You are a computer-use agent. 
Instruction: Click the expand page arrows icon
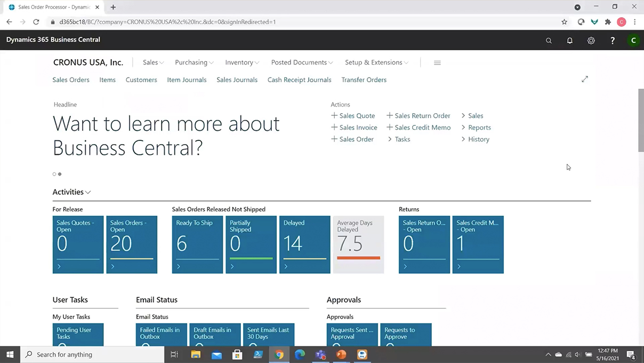tap(585, 79)
